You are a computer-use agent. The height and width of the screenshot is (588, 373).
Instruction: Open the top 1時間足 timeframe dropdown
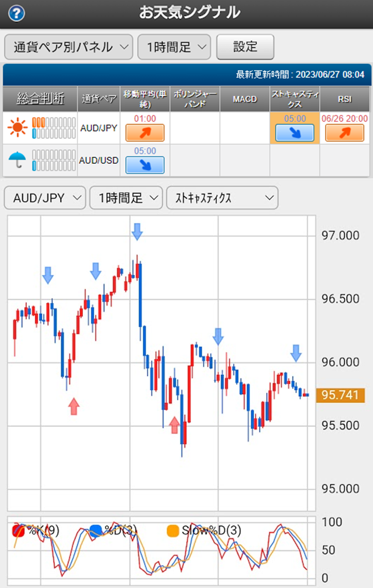click(x=174, y=47)
